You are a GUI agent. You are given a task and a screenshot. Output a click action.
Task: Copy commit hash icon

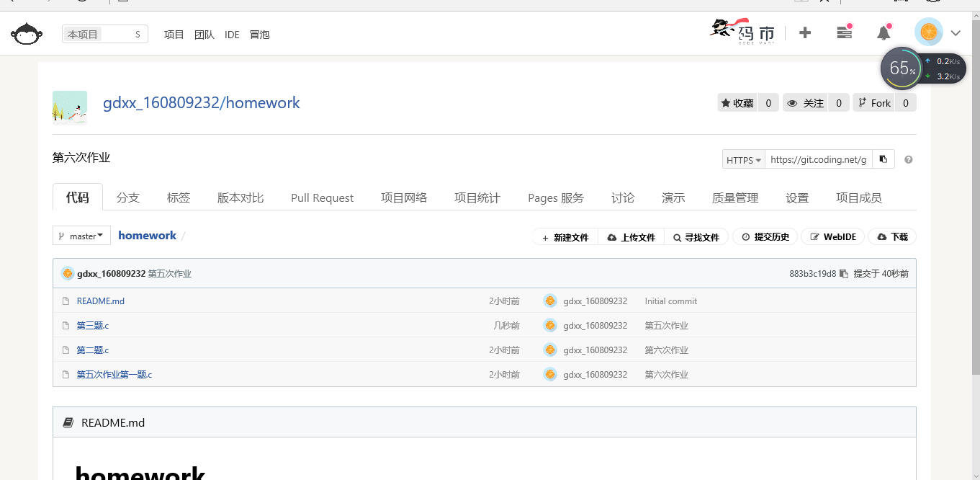tap(844, 274)
